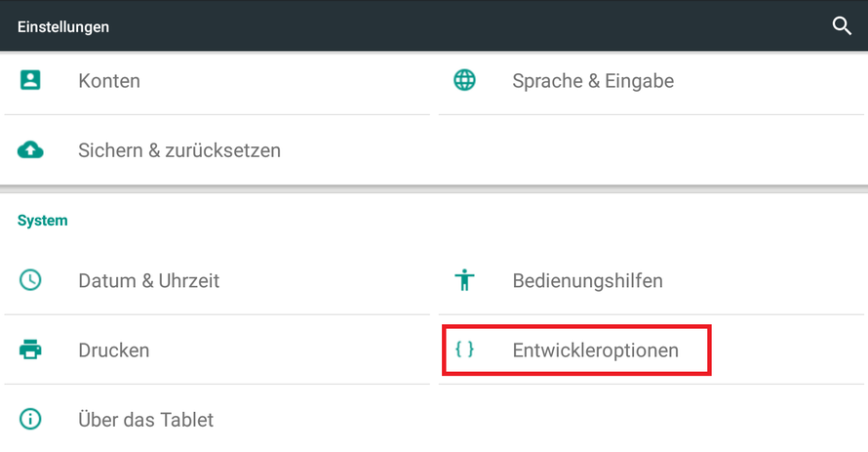Open Über das Tablet
Screen dimensions: 868x452
(217, 420)
